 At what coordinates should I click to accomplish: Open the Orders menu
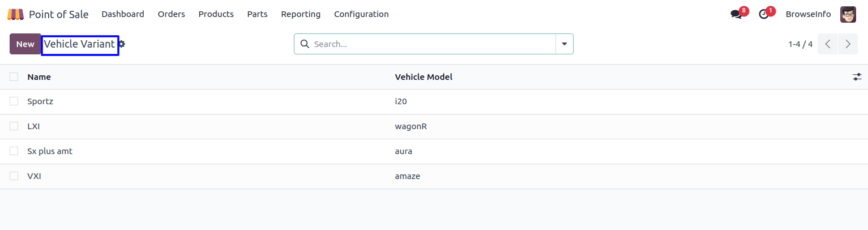[172, 14]
